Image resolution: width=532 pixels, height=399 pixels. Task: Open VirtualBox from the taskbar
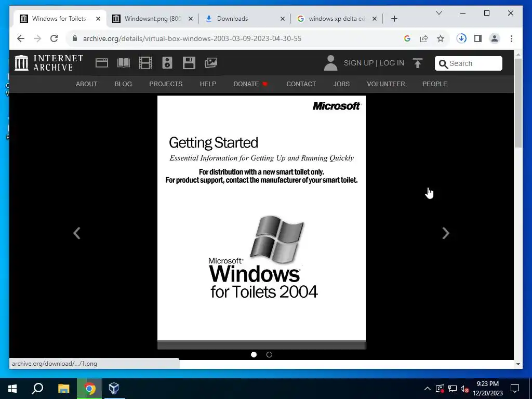point(114,388)
